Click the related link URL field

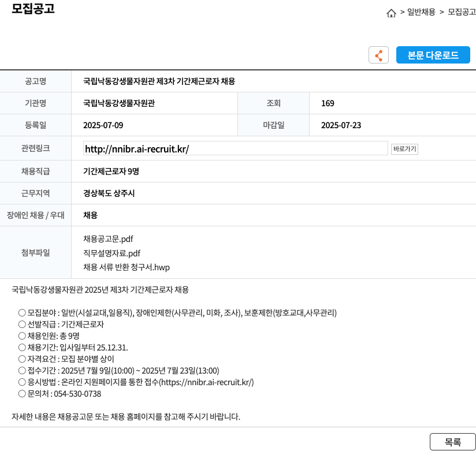tap(235, 148)
